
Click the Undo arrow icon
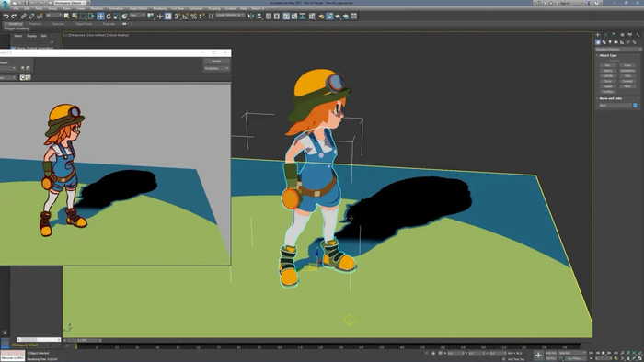[6, 16]
